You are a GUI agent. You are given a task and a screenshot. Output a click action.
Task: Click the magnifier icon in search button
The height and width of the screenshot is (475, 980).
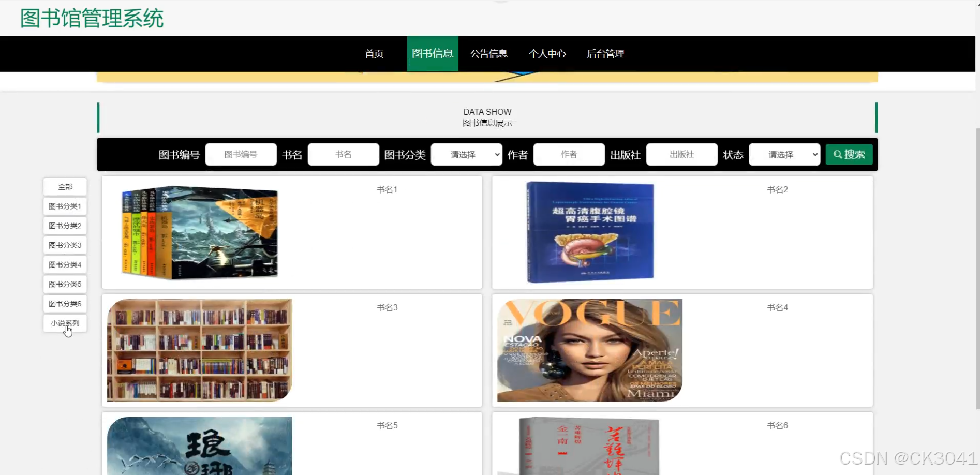click(837, 154)
